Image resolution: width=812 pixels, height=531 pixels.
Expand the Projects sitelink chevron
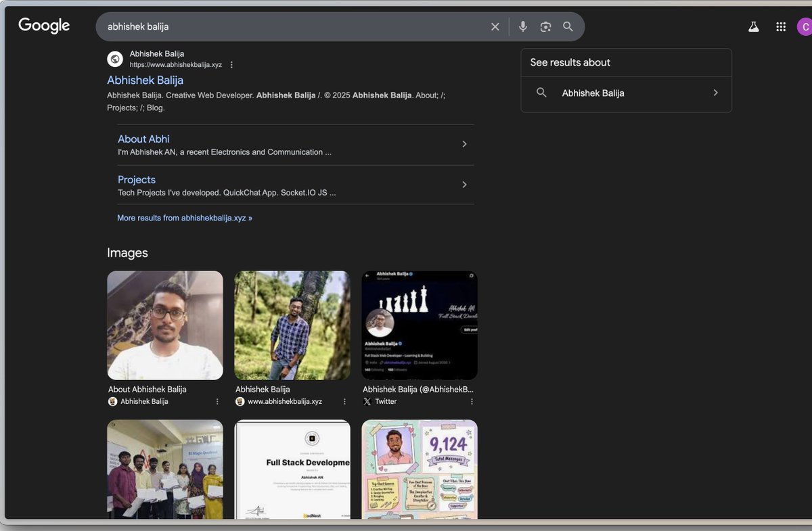pyautogui.click(x=464, y=185)
